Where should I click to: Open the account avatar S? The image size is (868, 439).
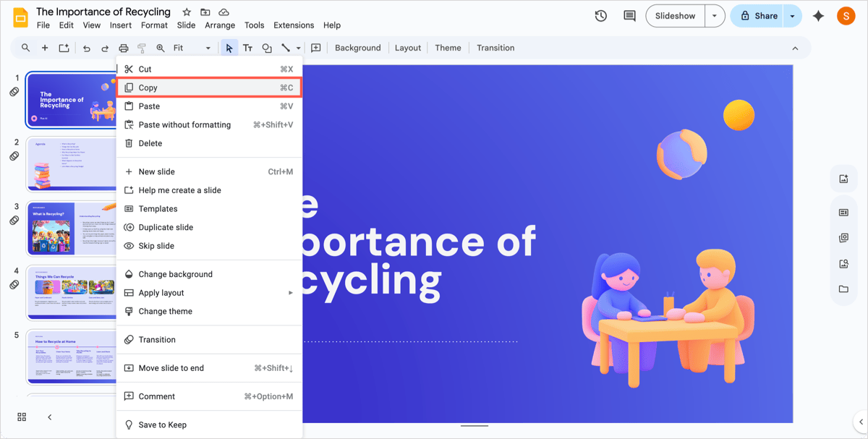(x=846, y=16)
